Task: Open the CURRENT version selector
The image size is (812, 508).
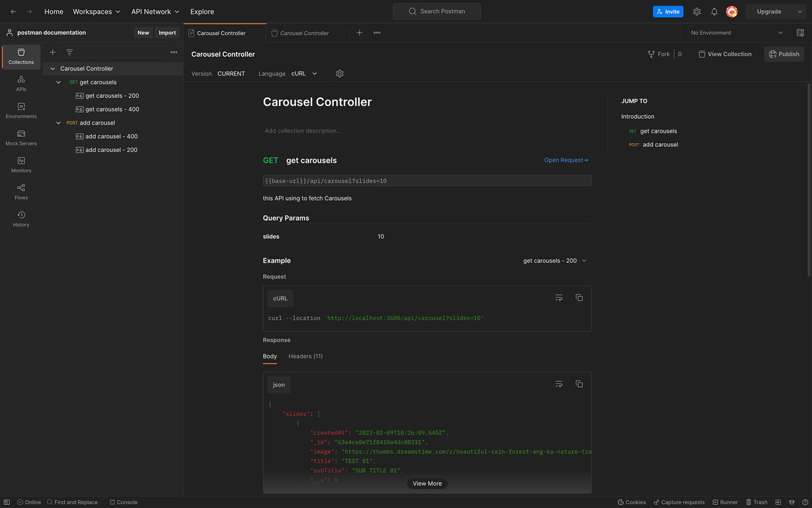Action: (x=231, y=74)
